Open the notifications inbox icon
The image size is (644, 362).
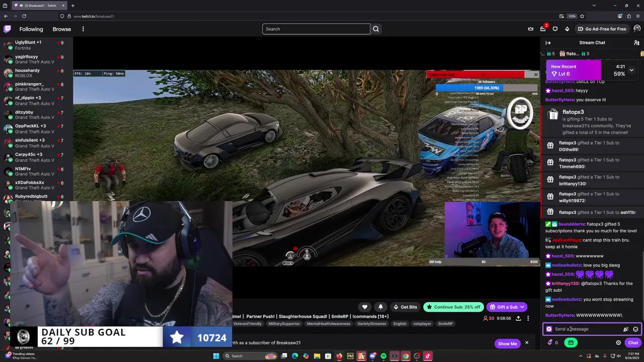[543, 29]
